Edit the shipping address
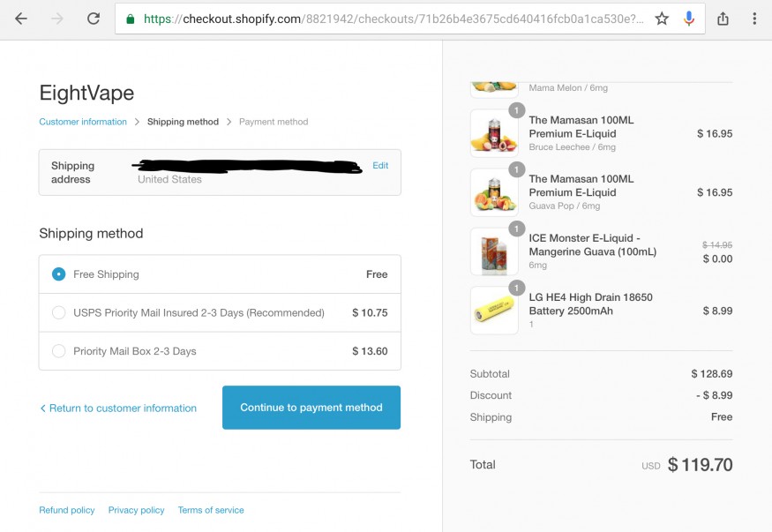 [380, 165]
